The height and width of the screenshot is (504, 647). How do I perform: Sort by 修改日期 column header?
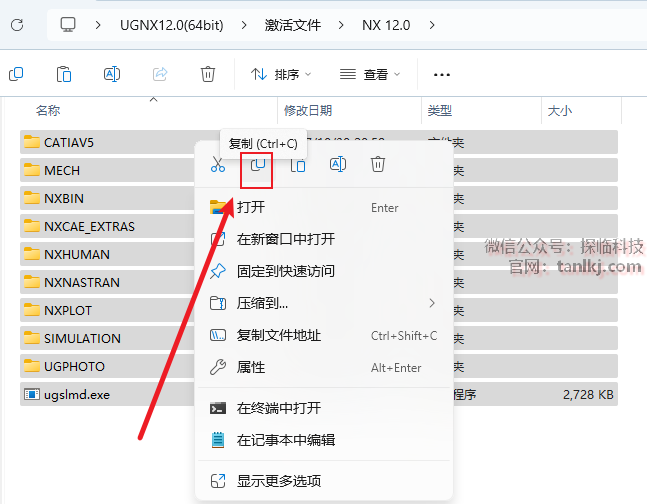coord(308,110)
